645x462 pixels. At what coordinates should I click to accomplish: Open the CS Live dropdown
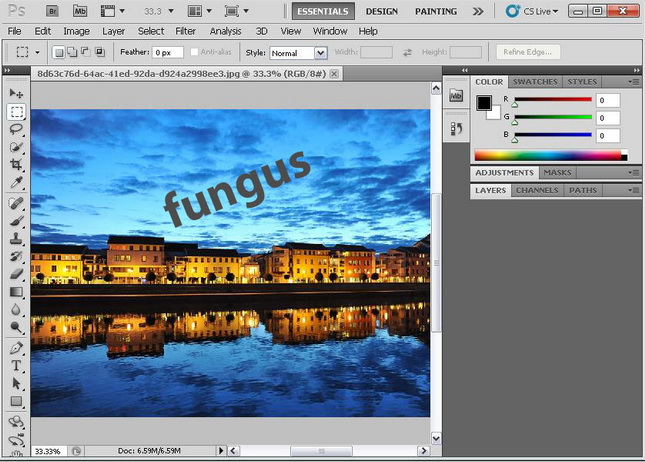pyautogui.click(x=531, y=11)
